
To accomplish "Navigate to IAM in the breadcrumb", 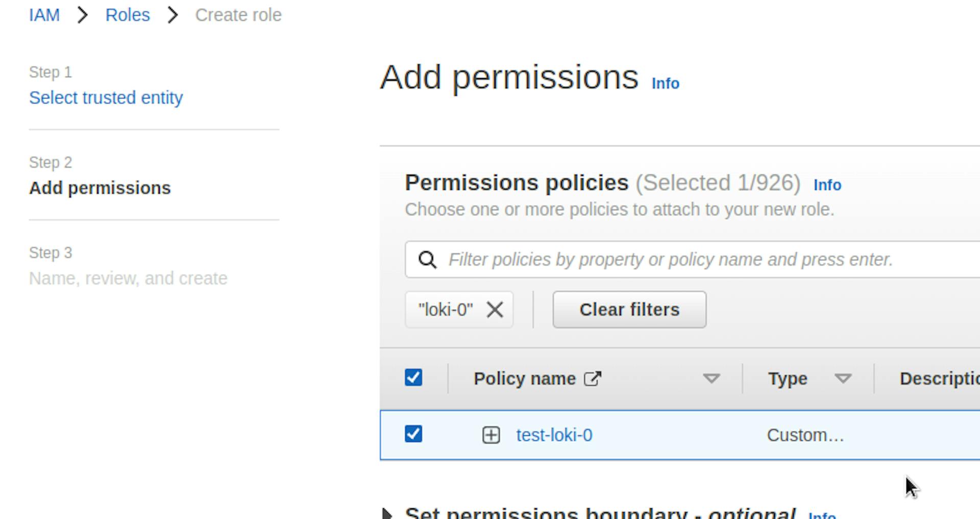I will pos(44,15).
